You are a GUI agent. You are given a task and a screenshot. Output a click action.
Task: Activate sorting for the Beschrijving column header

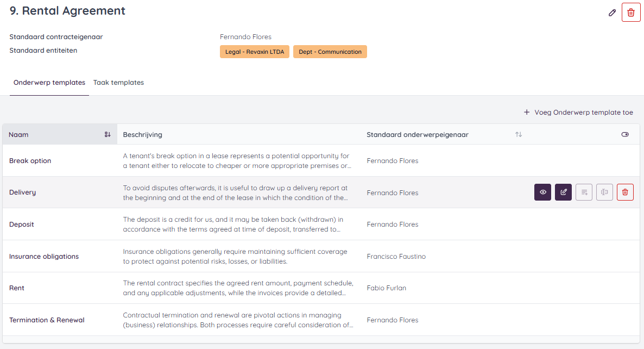(141, 134)
